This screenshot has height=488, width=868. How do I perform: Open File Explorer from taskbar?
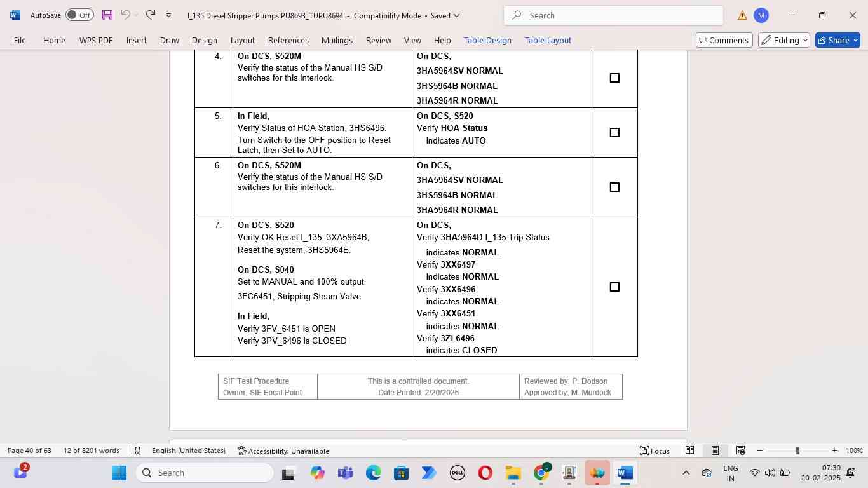pos(513,473)
